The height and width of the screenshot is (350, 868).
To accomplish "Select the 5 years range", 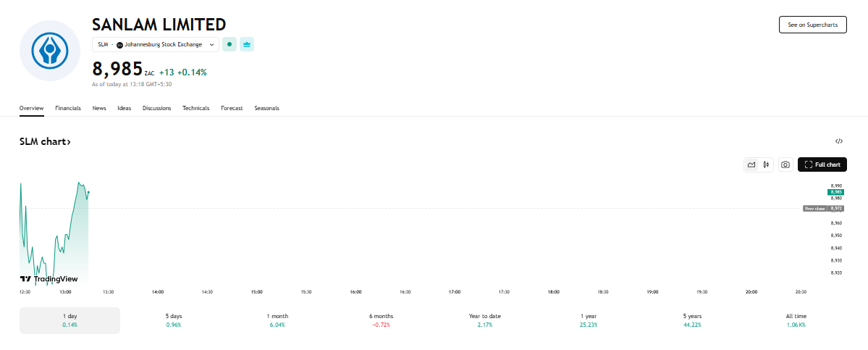I will point(691,320).
